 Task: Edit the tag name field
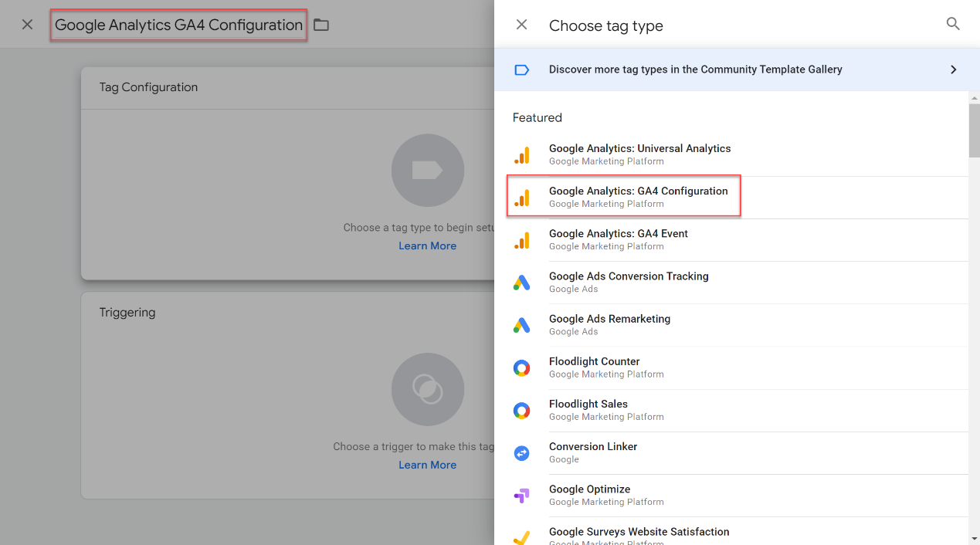(178, 25)
